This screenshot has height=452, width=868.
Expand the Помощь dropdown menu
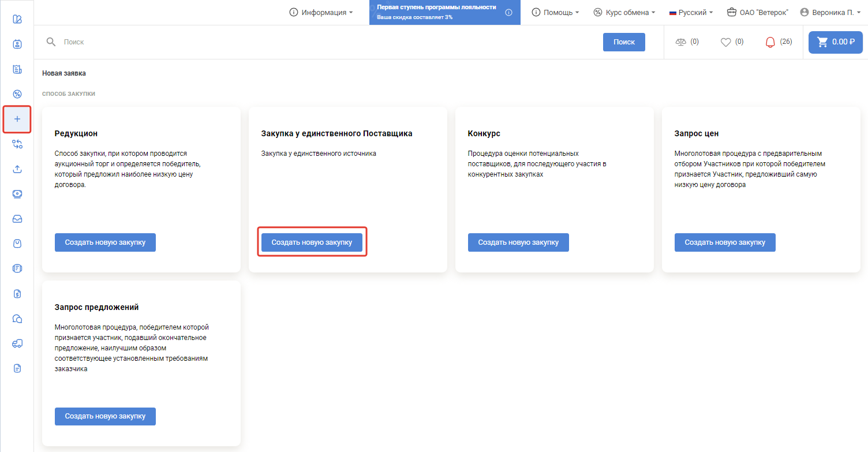click(x=555, y=12)
